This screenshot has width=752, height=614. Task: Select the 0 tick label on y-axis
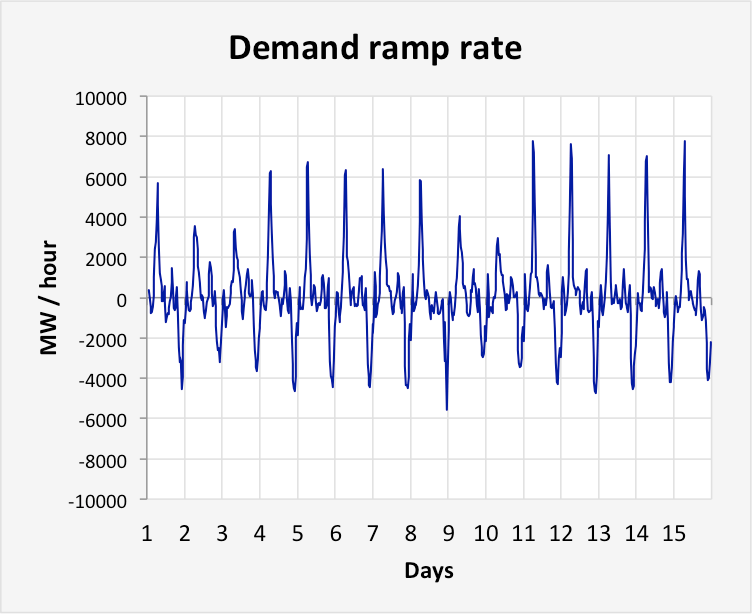(120, 299)
